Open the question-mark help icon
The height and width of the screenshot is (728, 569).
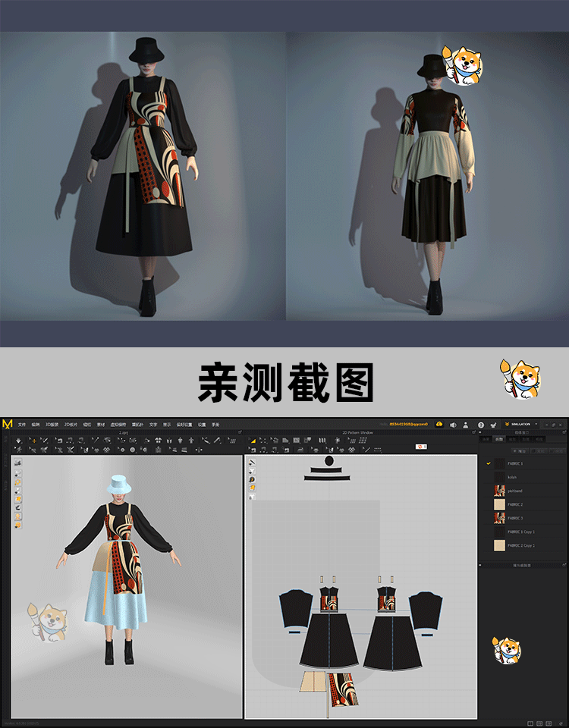[481, 425]
